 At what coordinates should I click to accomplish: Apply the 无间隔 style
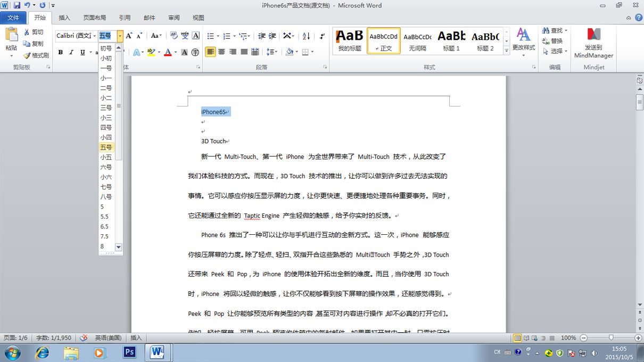[x=417, y=41]
